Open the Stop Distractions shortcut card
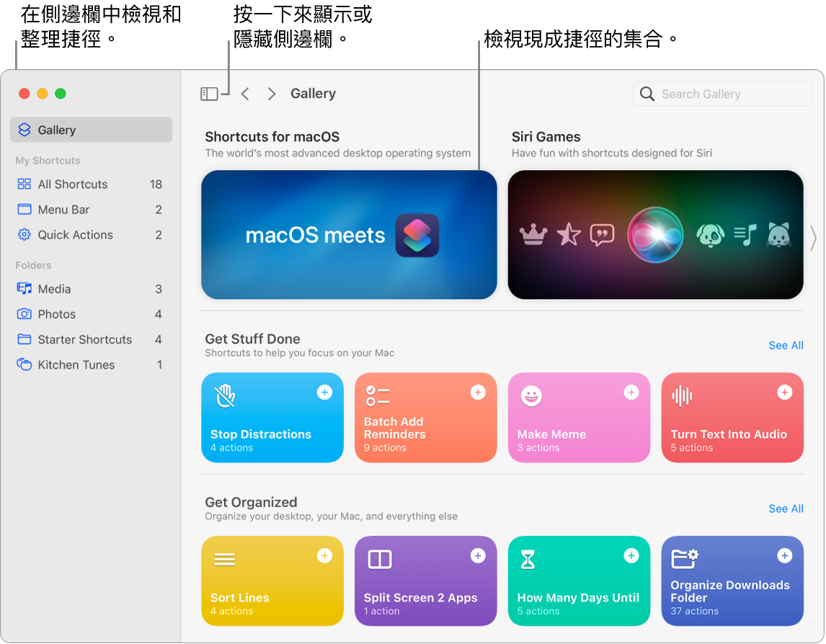 272,418
